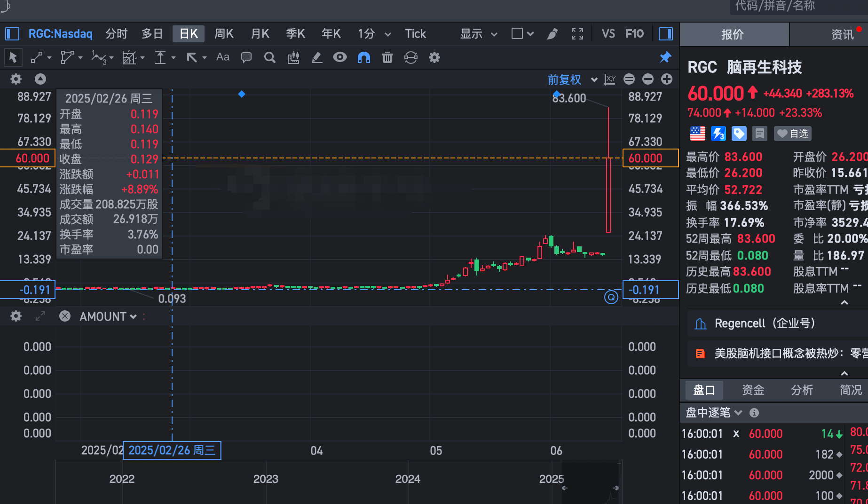Image resolution: width=868 pixels, height=504 pixels.
Task: Open the 资讯 news tab
Action: point(842,34)
